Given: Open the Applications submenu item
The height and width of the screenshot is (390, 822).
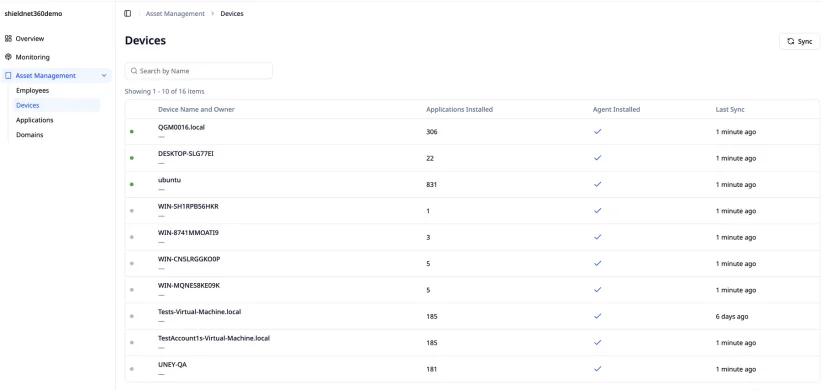Looking at the screenshot, I should click(x=35, y=120).
